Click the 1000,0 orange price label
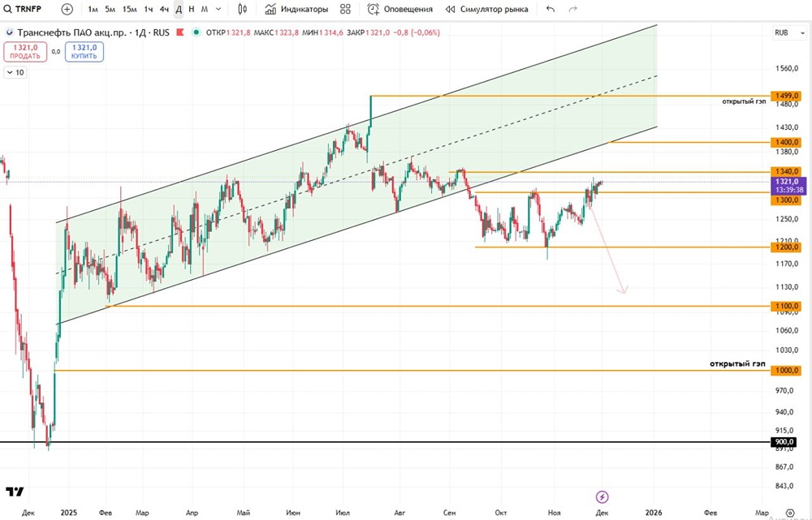Screen dimensions: 812x520 click(785, 371)
